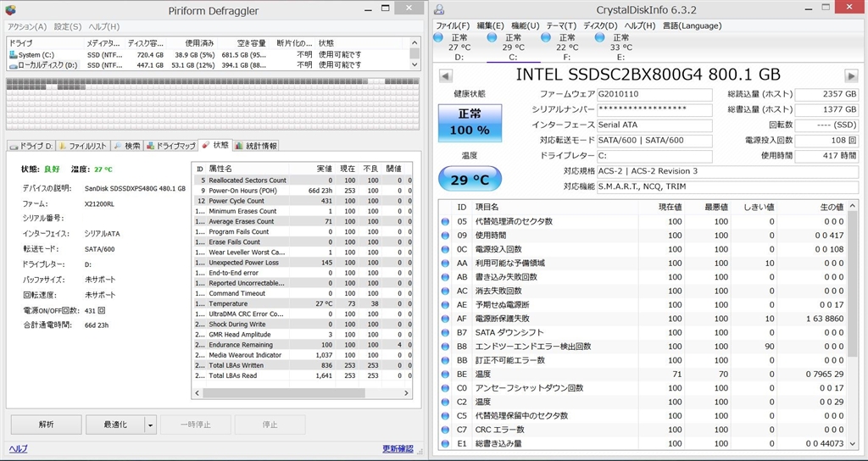Click the 更新確認 link
The width and height of the screenshot is (868, 461).
[398, 448]
